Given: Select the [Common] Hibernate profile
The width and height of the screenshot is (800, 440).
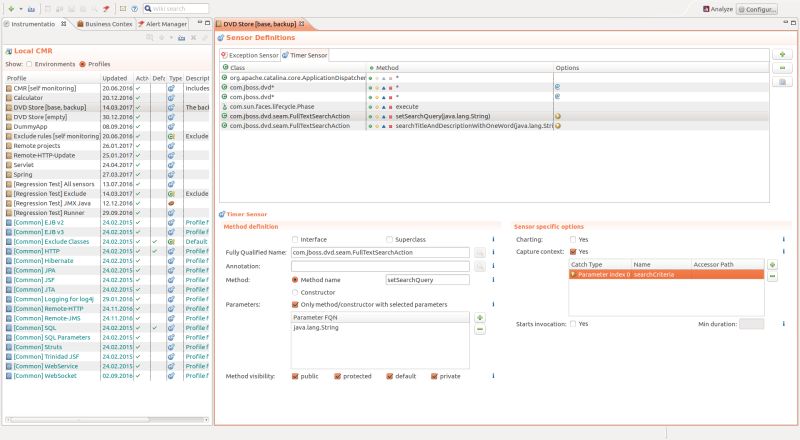Looking at the screenshot, I should [107, 261].
